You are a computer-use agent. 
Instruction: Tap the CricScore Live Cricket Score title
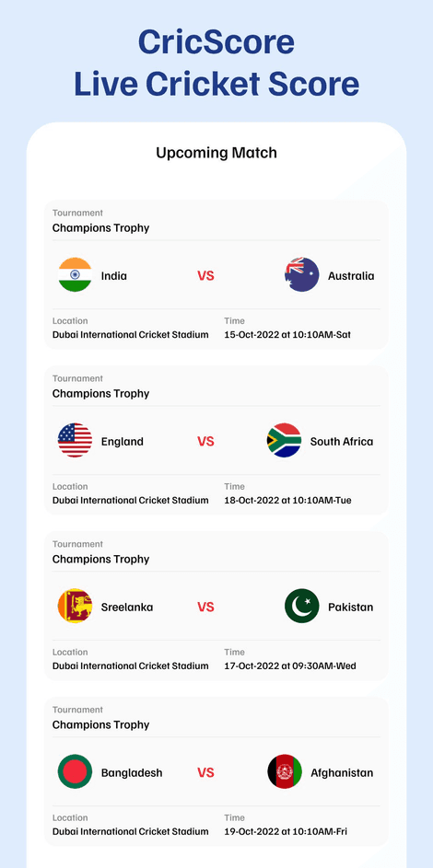click(216, 63)
